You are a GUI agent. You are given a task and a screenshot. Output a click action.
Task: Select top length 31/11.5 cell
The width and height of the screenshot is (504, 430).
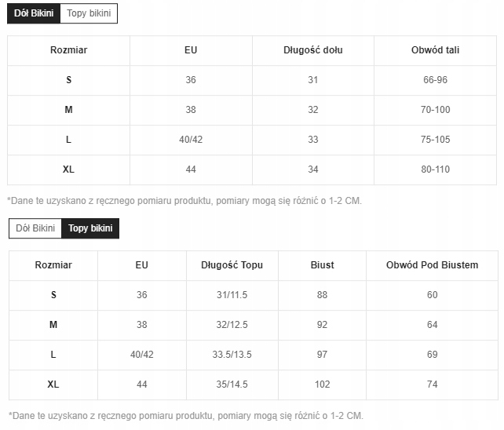[x=232, y=295]
